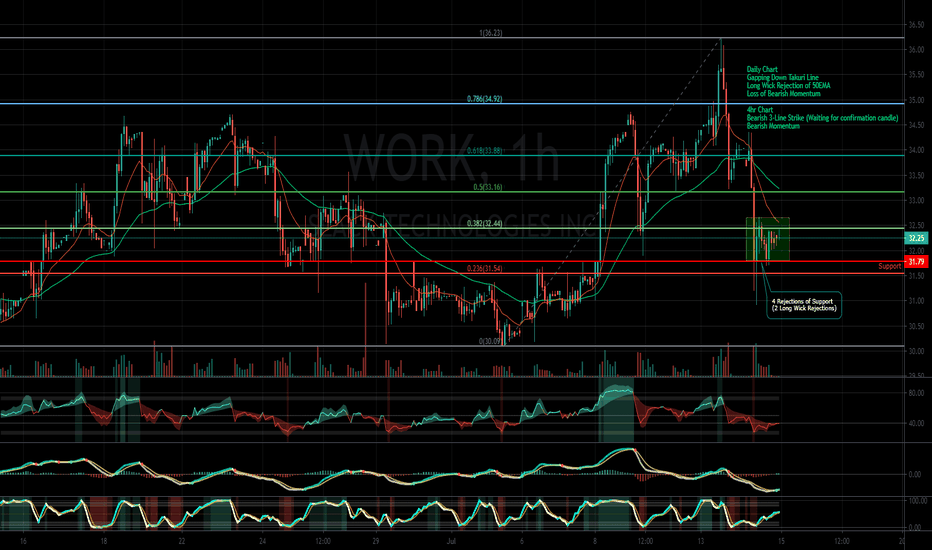Screen dimensions: 932x550
Task: Click the 0.236(31.54) Fibonacci label
Action: (484, 268)
